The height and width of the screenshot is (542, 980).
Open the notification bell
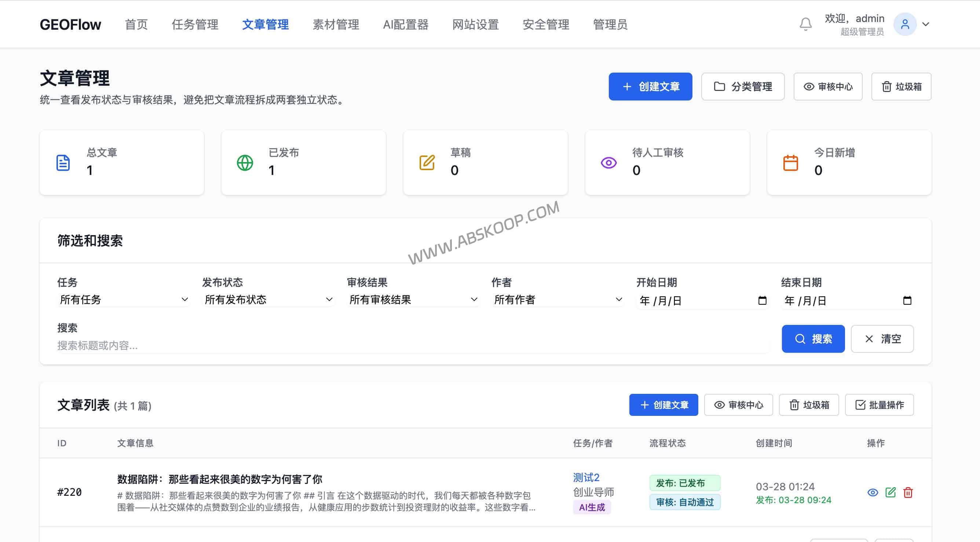coord(805,24)
